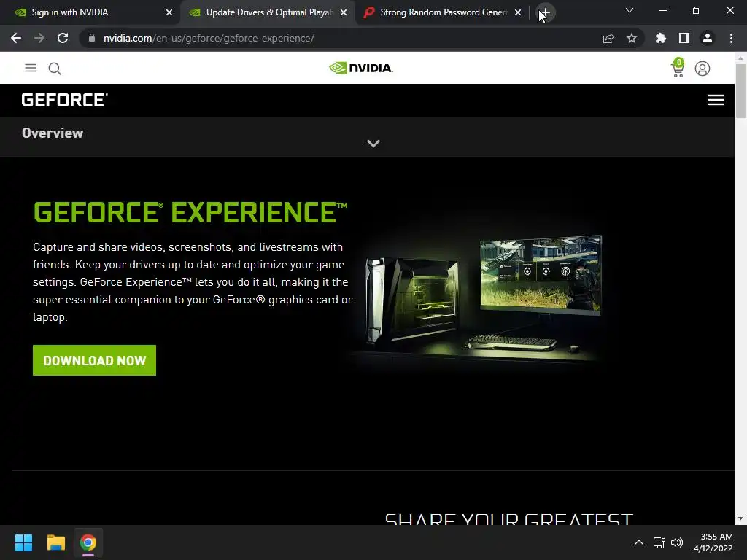
Task: Click the GeForce Experience heading
Action: (x=190, y=212)
